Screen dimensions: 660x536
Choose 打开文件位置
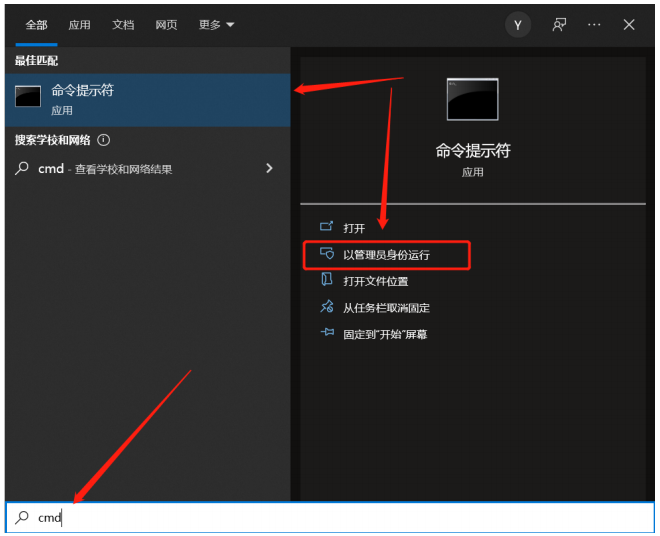coord(375,281)
